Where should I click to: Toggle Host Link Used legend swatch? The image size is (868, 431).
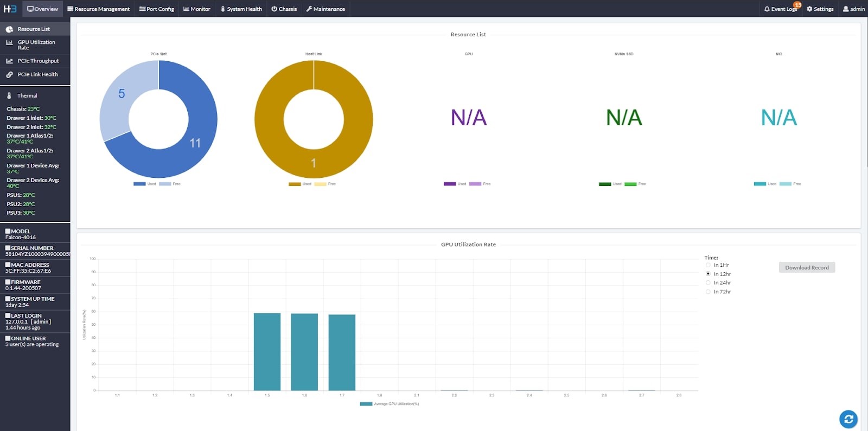295,184
